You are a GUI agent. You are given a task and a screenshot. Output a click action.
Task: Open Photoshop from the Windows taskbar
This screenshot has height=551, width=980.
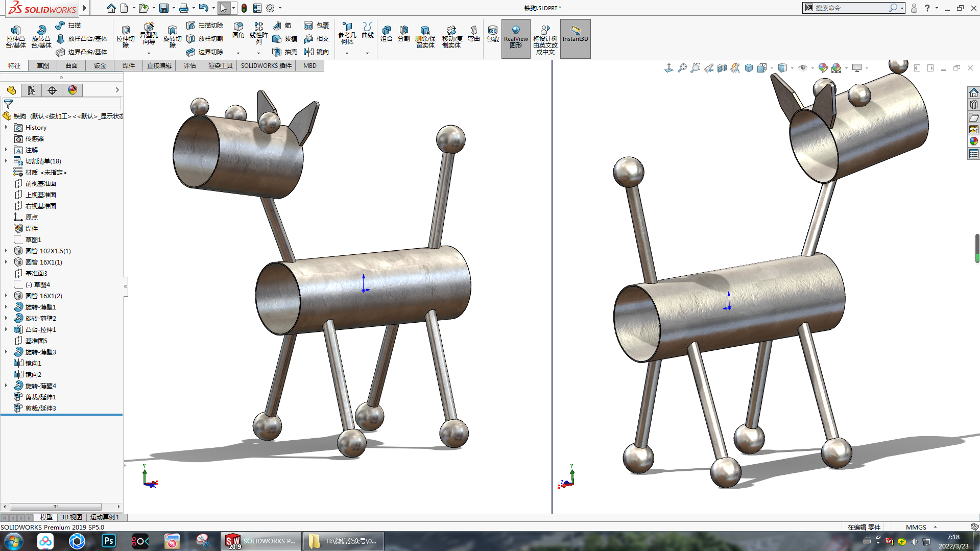tap(109, 541)
